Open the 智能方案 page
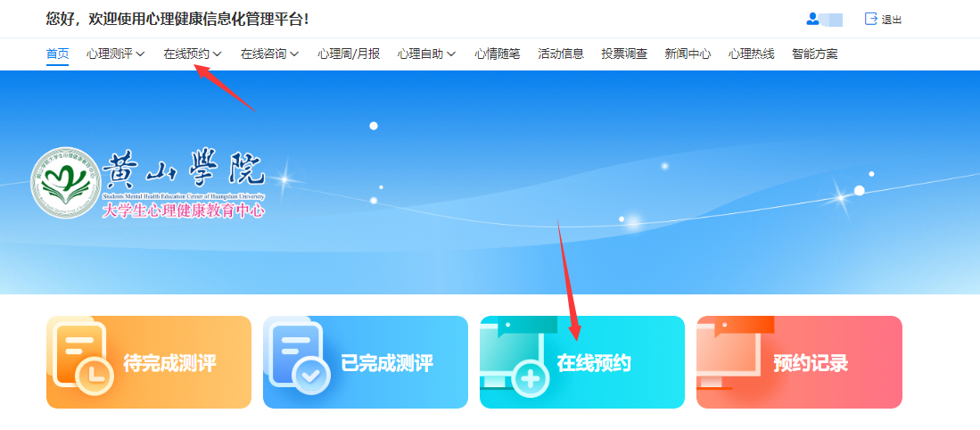The image size is (980, 430). coord(814,54)
